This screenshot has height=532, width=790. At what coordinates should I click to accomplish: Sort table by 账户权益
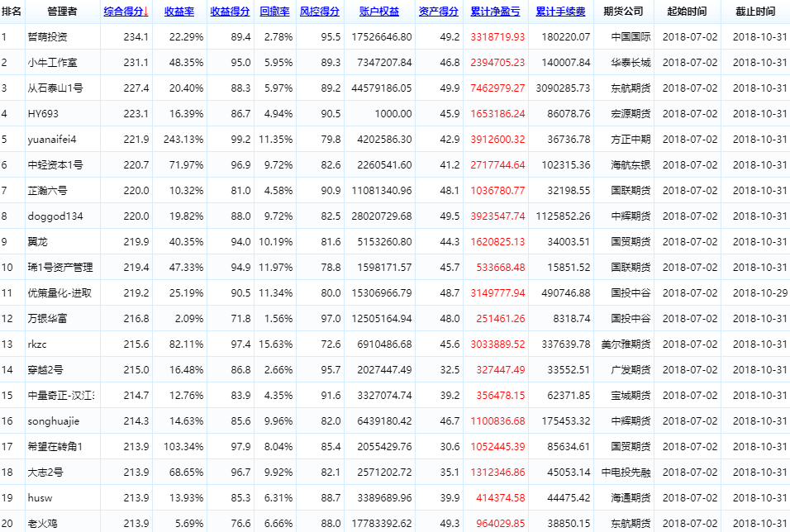pos(379,12)
